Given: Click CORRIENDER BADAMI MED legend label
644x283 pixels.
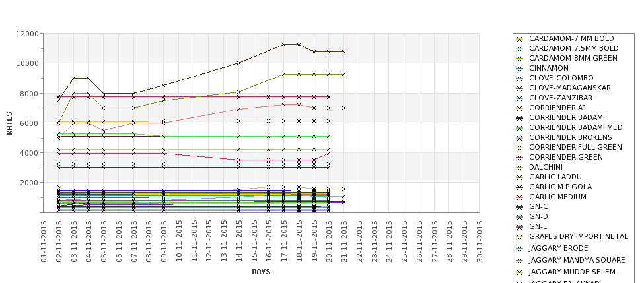Looking at the screenshot, I should pos(576,127).
